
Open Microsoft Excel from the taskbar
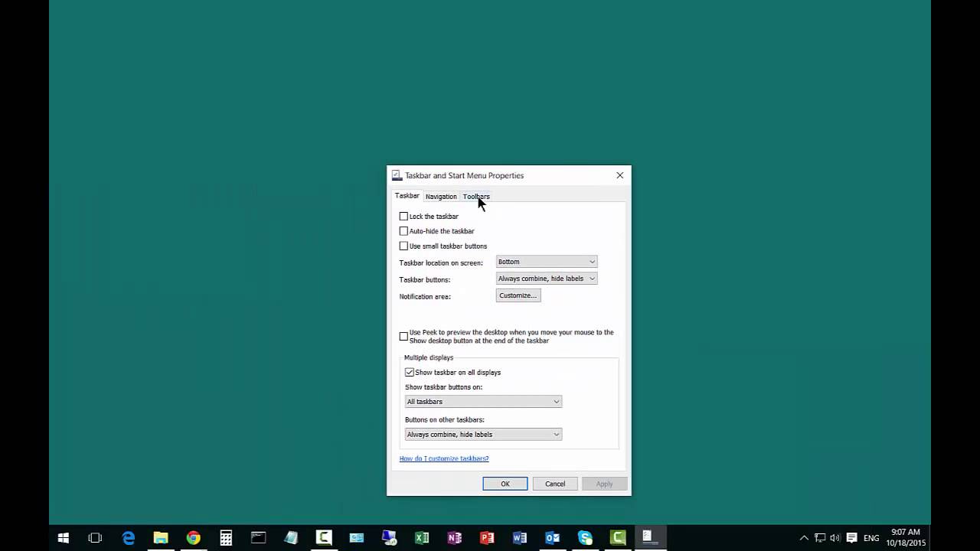421,538
